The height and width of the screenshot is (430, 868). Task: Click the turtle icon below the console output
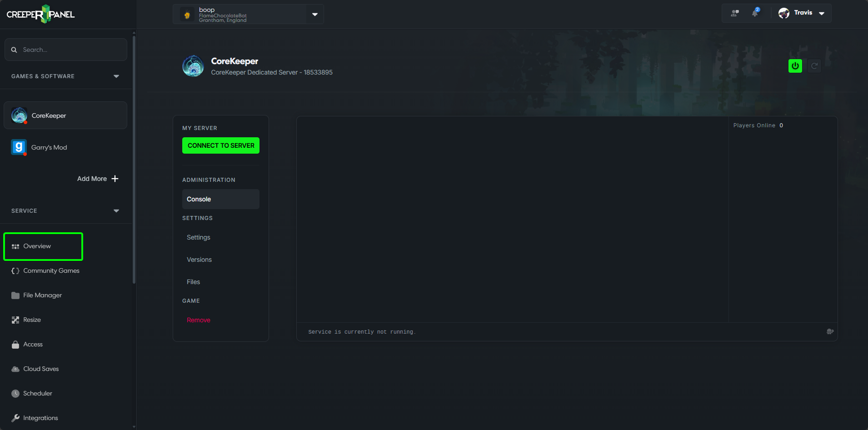point(831,331)
